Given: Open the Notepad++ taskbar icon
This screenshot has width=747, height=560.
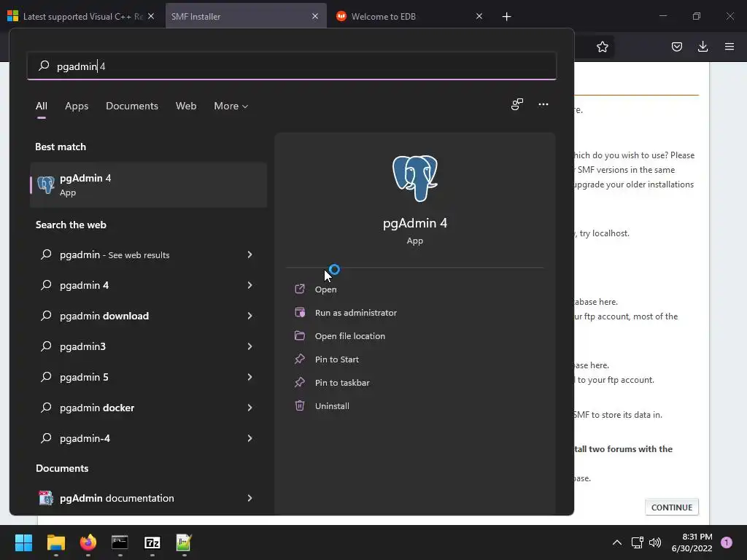Looking at the screenshot, I should [x=184, y=542].
